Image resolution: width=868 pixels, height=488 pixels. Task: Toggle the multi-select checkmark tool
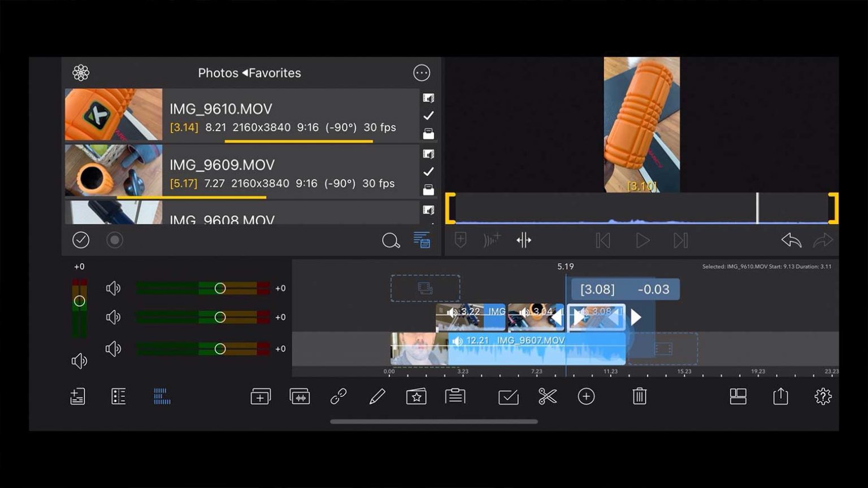(508, 396)
